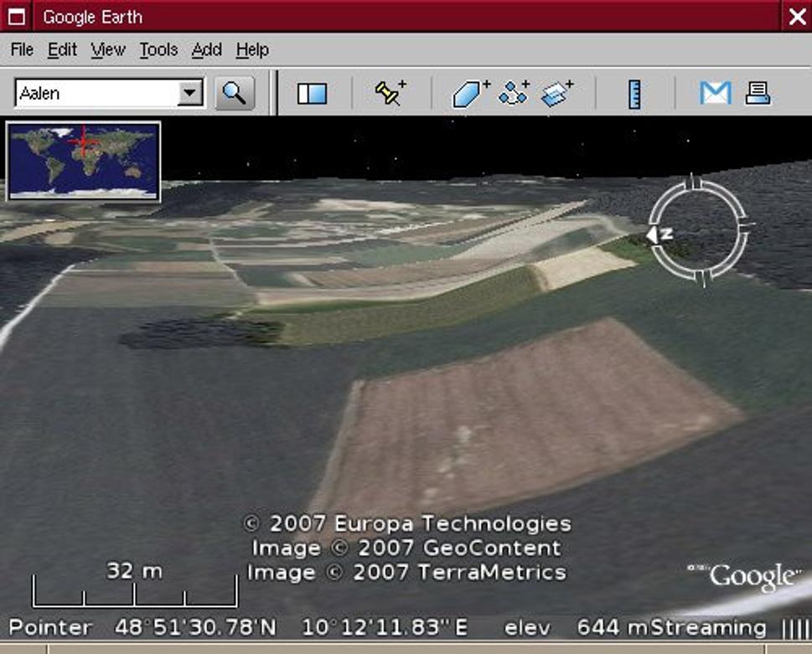Viewport: 812px width, 654px height.
Task: Add a path using the toolbar icon
Action: click(514, 93)
